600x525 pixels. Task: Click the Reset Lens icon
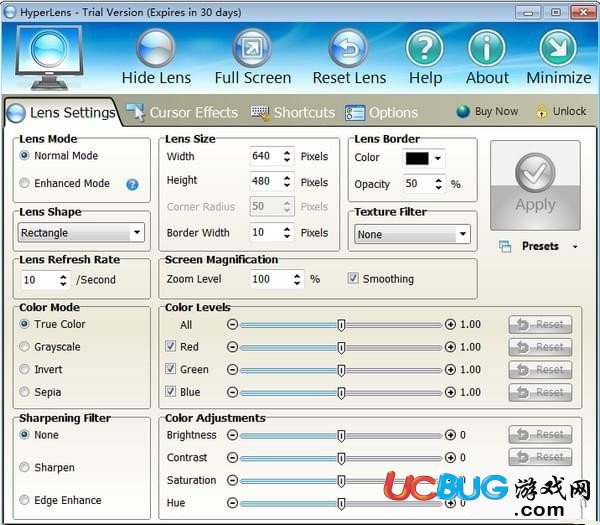point(349,48)
